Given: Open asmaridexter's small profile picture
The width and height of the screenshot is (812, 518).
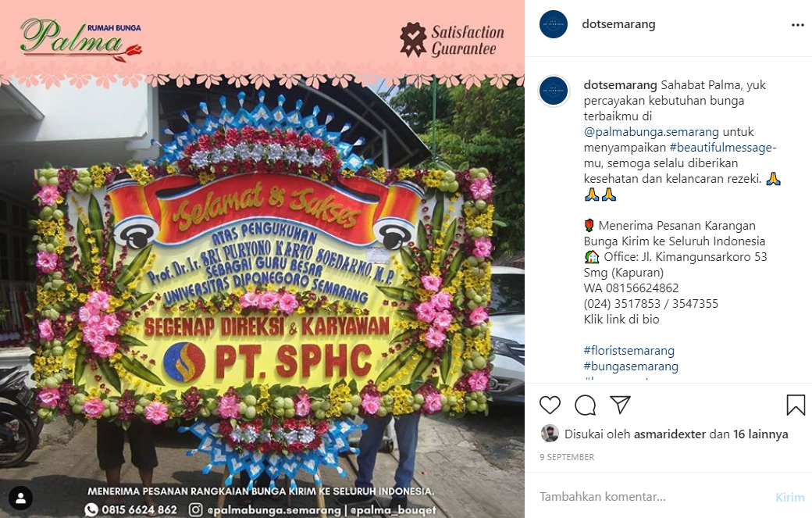Looking at the screenshot, I should [x=550, y=434].
